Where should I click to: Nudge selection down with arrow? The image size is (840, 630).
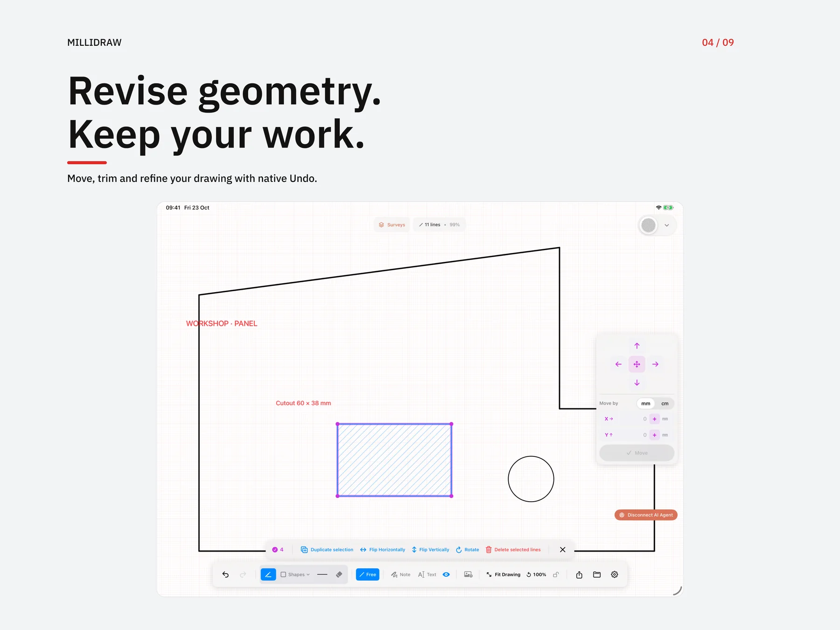[637, 383]
